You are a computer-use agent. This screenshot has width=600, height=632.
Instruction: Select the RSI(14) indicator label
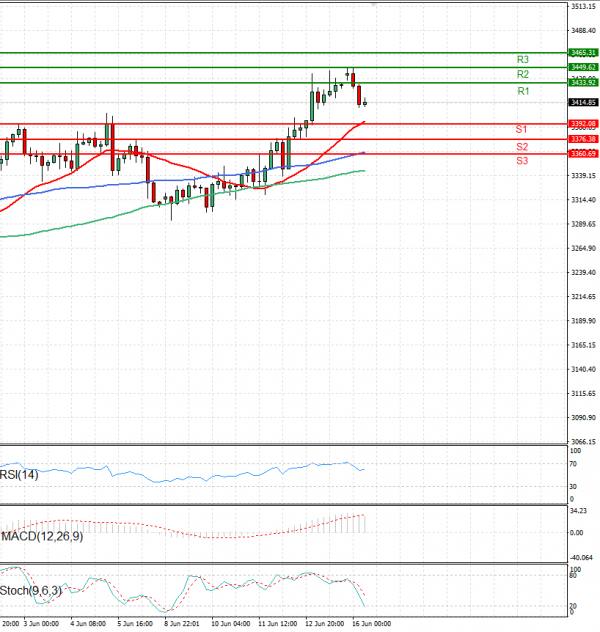[x=20, y=475]
